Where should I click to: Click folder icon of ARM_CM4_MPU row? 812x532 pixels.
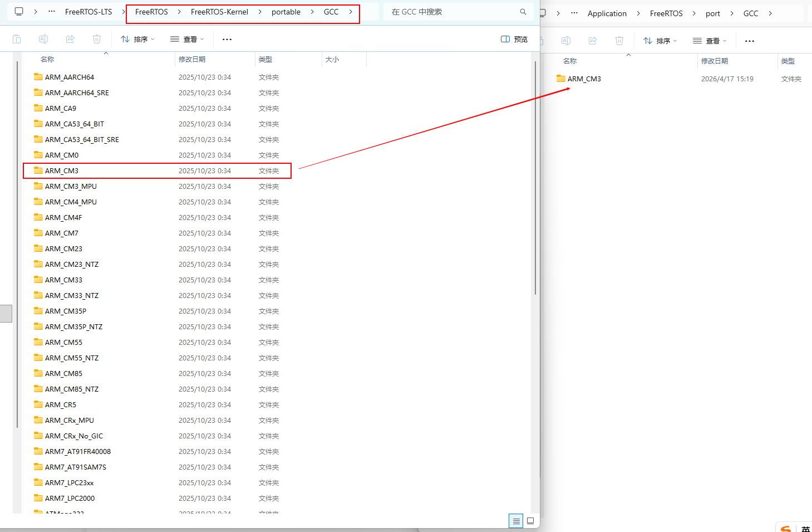[x=38, y=202]
